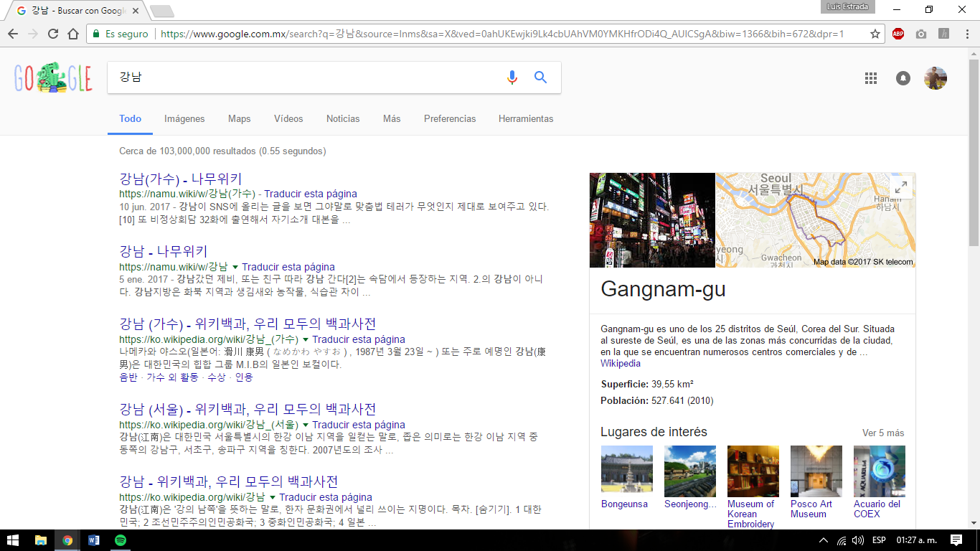Open the Action Center notifications icon
980x551 pixels.
pos(956,540)
